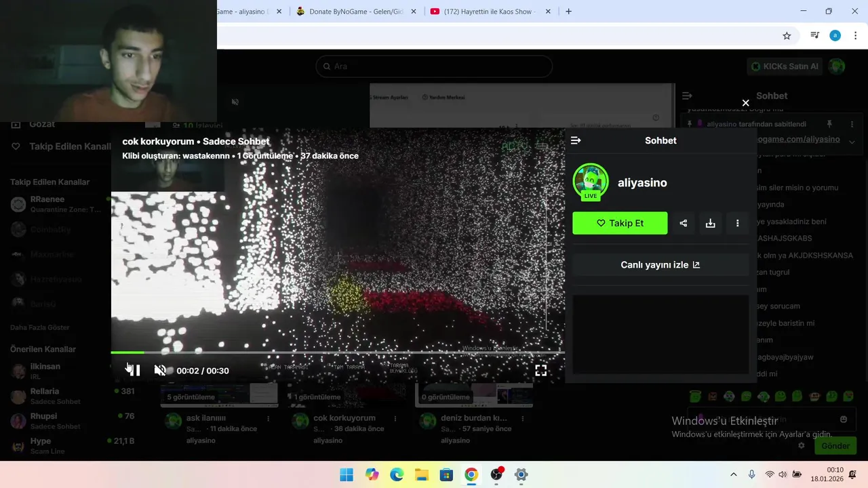Open OBS Studio taskbar icon
Image resolution: width=868 pixels, height=488 pixels.
[496, 474]
